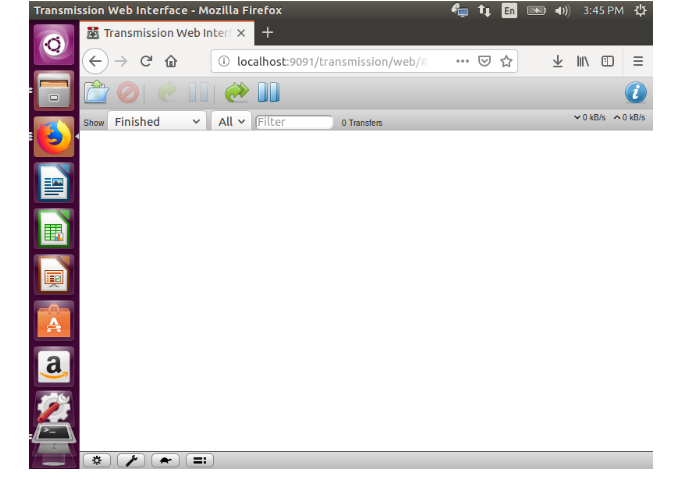Click the battery indicator in top panel
Viewport: 673px width, 492px height.
pos(536,10)
